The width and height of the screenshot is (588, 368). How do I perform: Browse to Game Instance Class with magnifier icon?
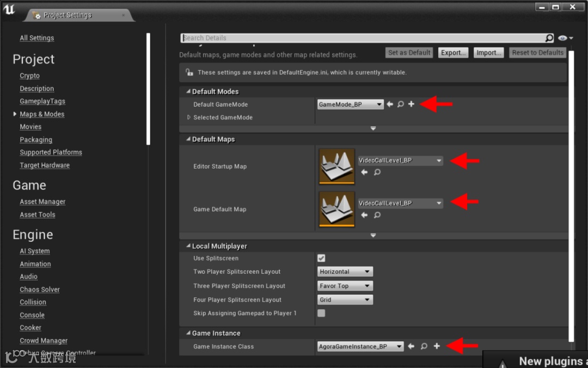coord(424,346)
